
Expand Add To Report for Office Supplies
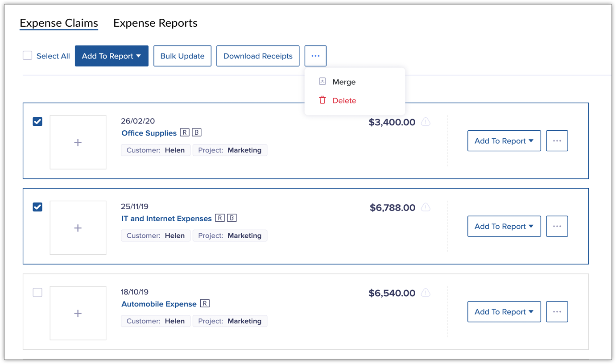504,141
